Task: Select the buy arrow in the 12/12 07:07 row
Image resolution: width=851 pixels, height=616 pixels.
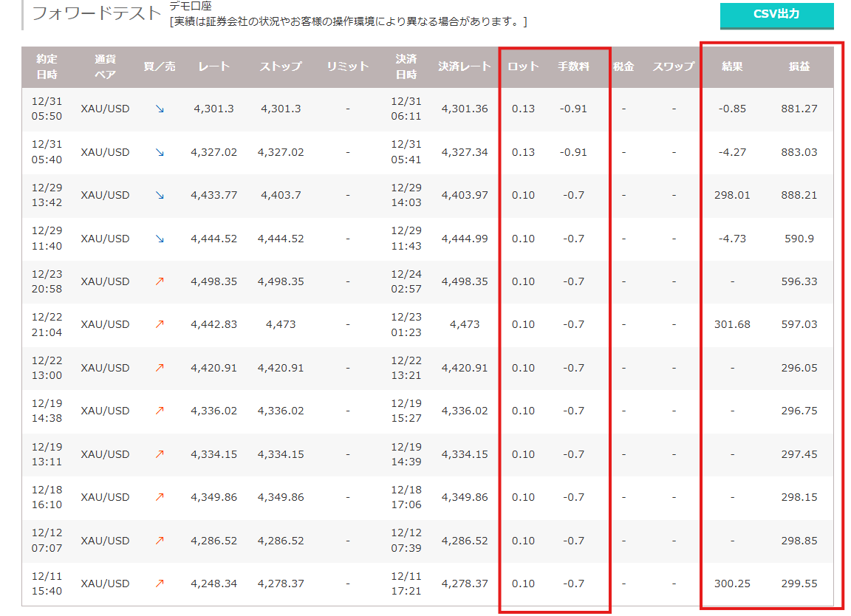Action: 160,541
